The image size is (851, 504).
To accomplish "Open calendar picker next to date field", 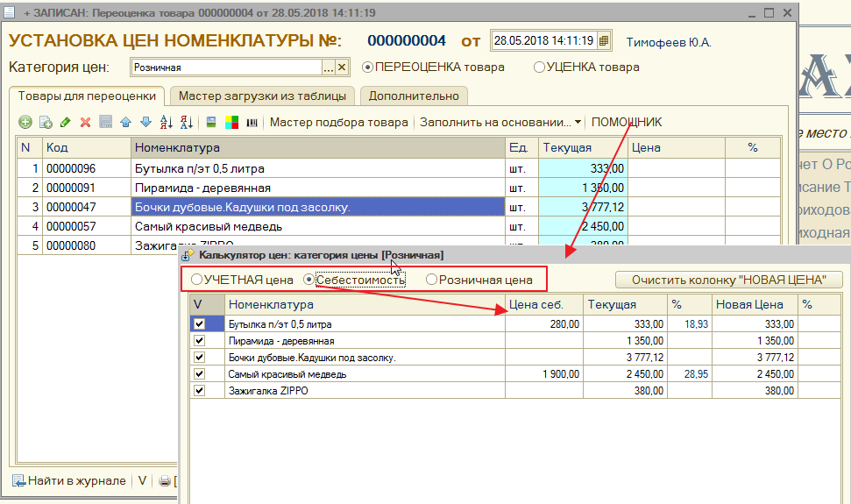I will (604, 40).
